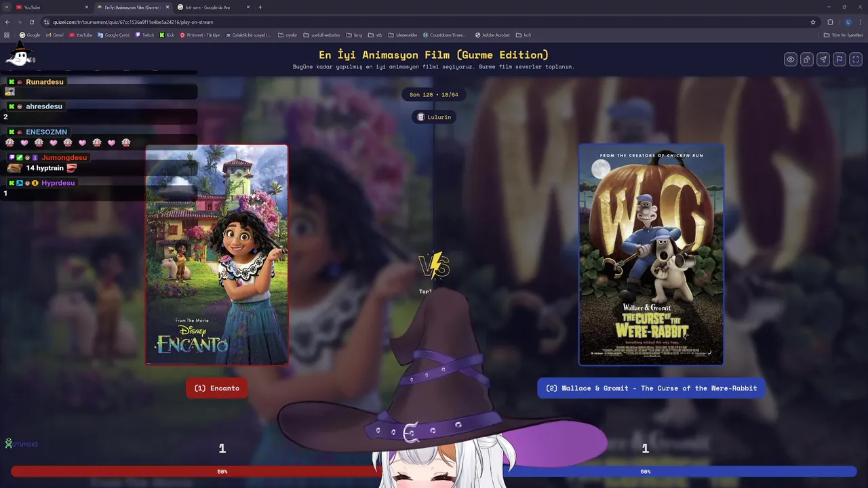Close the lotr sam Google tab
868x488 pixels.
pyautogui.click(x=248, y=7)
